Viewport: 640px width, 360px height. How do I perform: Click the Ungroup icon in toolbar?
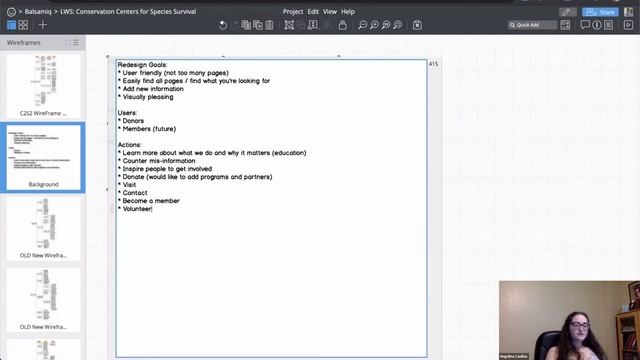301,25
